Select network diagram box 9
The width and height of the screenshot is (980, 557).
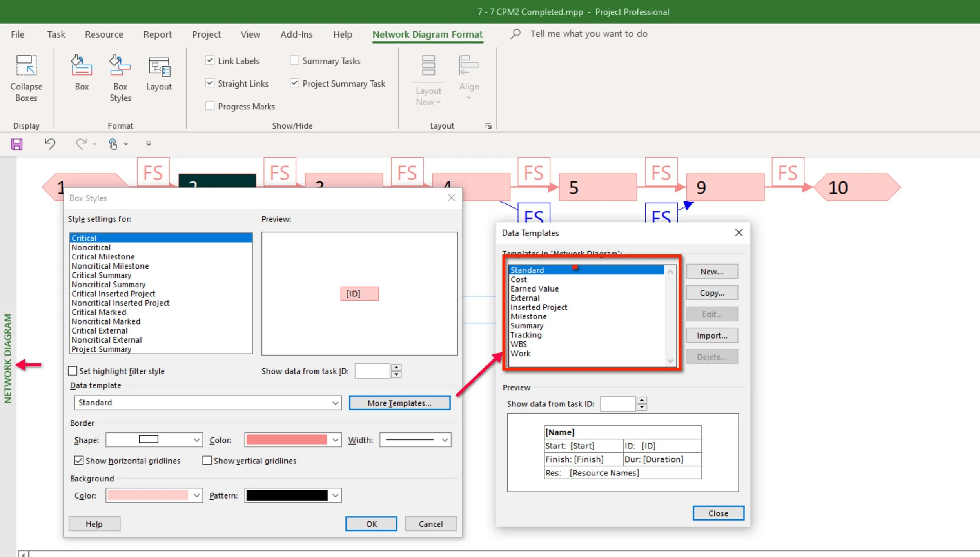click(726, 187)
